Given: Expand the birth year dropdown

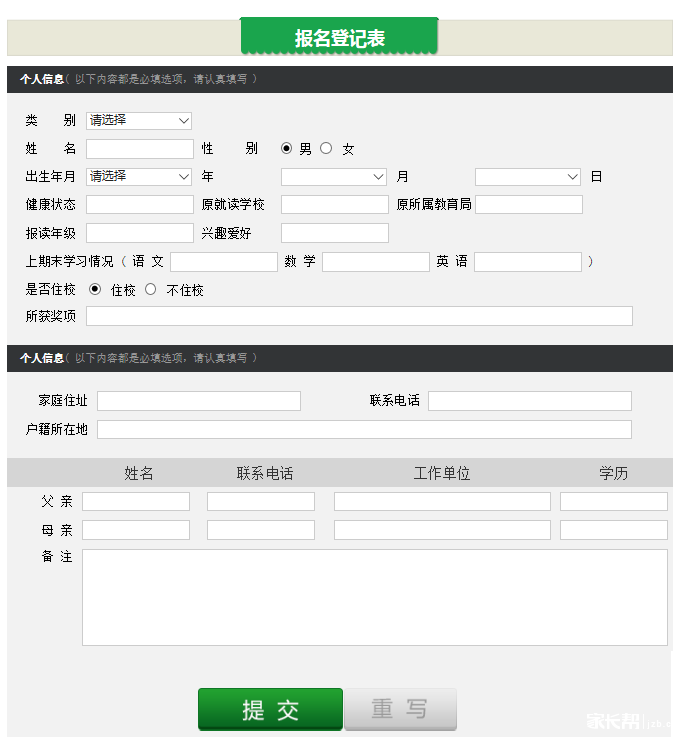Looking at the screenshot, I should pos(139,176).
